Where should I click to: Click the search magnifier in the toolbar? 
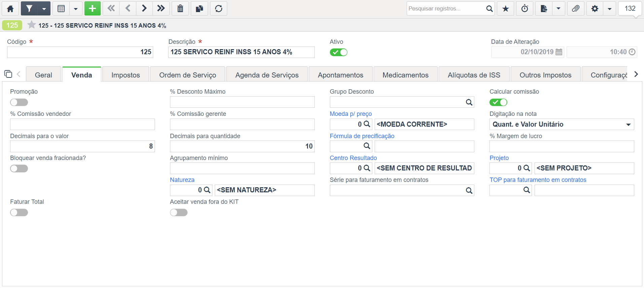(x=489, y=8)
